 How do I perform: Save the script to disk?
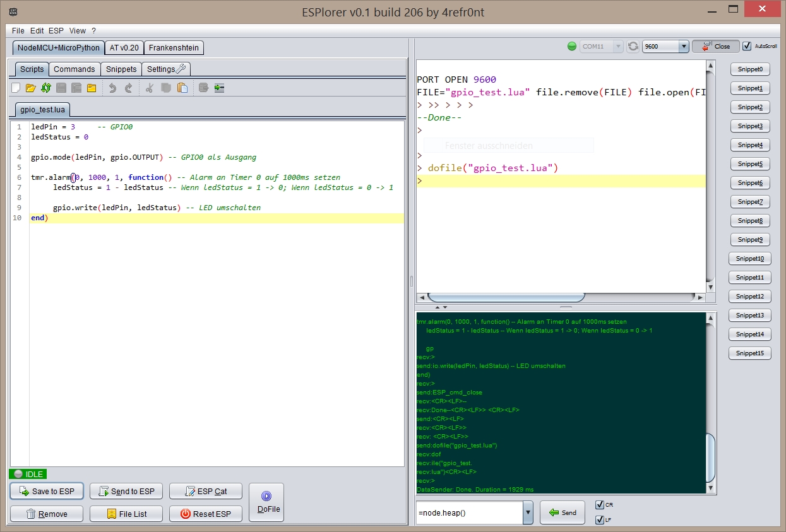[x=61, y=88]
